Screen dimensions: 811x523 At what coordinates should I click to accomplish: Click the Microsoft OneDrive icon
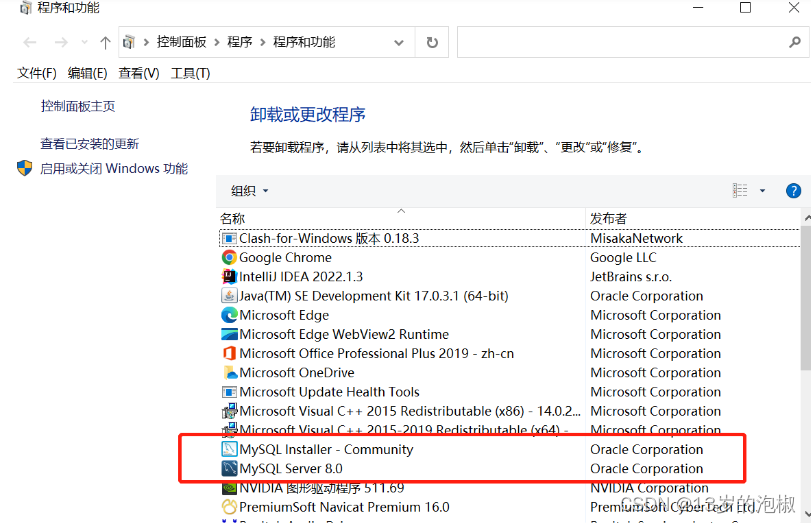click(230, 372)
